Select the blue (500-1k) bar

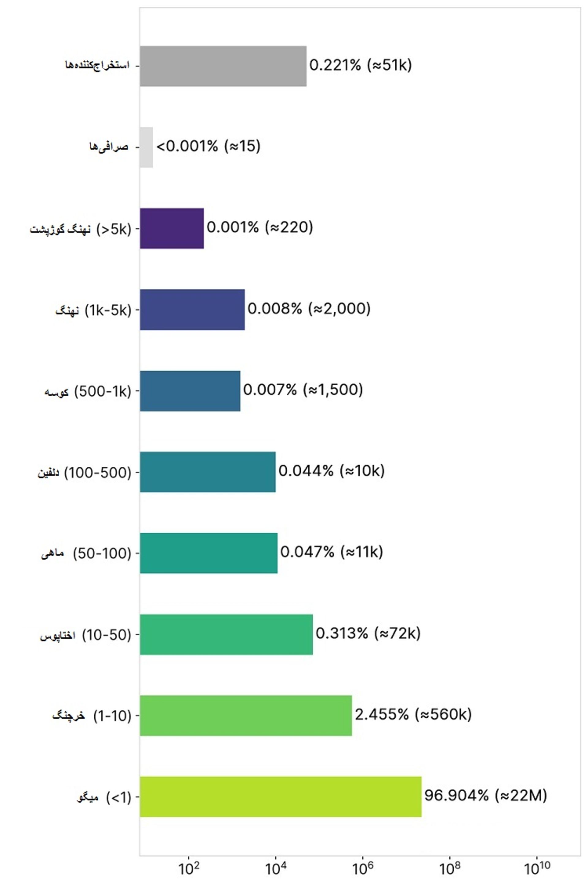point(190,391)
